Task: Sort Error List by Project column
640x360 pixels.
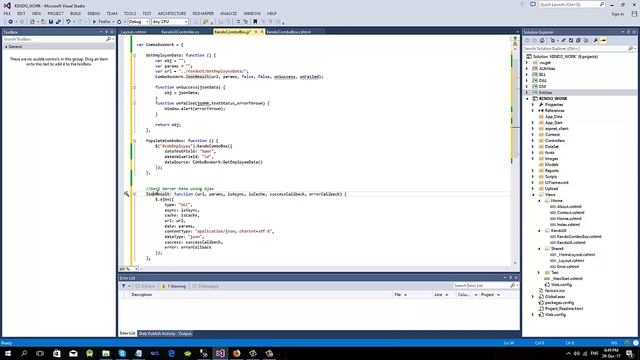Action: click(x=487, y=294)
